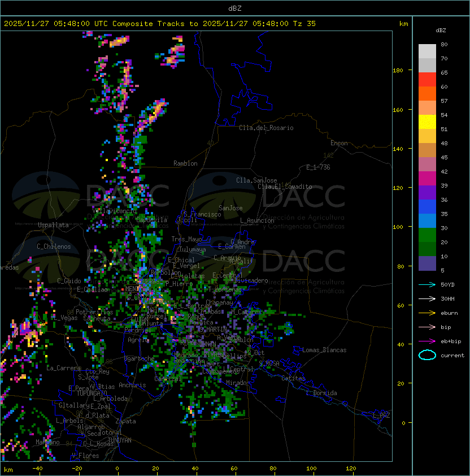Click the cyan 50YD arrow in the legend
Screen dimensions: 470x476
point(427,285)
